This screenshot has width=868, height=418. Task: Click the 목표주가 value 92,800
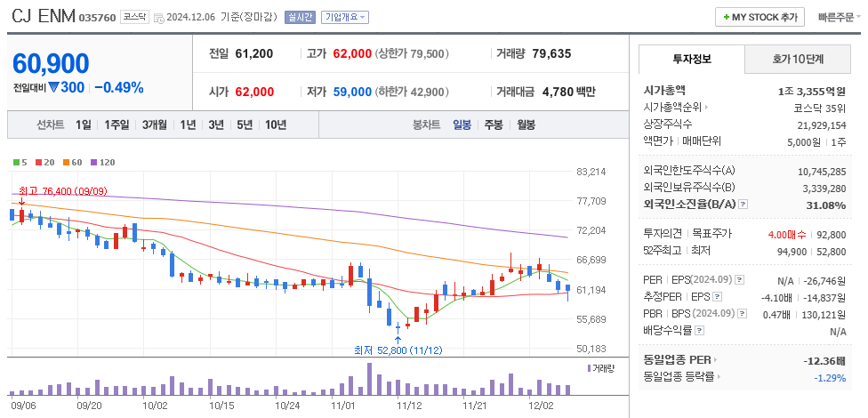831,235
